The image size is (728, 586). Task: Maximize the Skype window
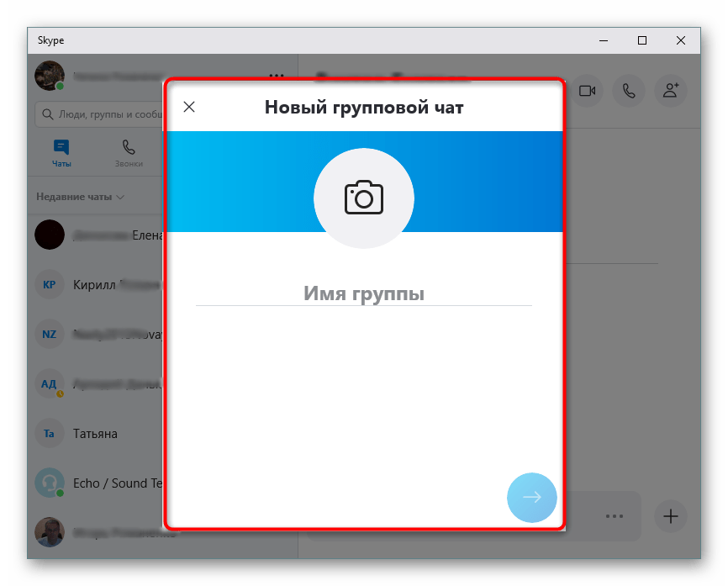[x=642, y=40]
